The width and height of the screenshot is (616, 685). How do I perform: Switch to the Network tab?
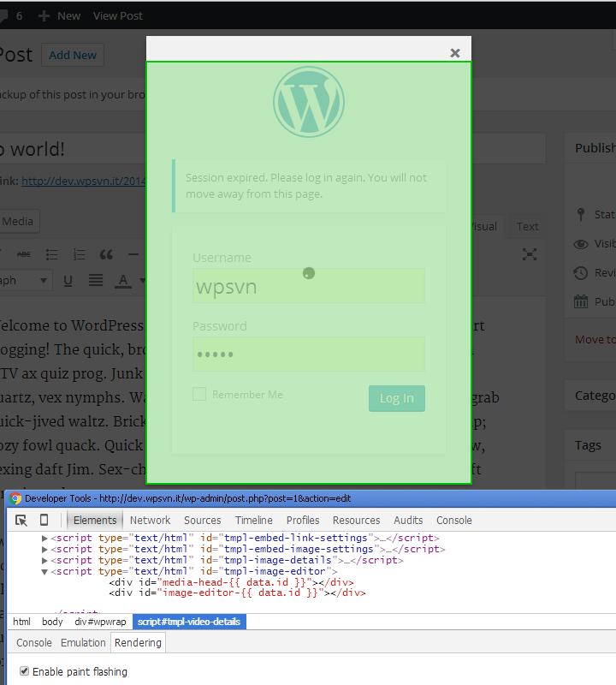(151, 521)
